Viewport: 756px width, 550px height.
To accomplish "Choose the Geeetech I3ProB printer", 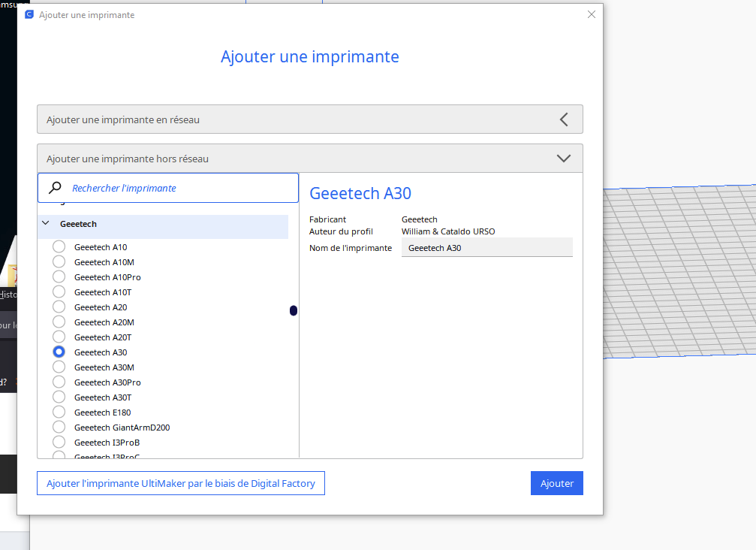I will click(x=59, y=443).
